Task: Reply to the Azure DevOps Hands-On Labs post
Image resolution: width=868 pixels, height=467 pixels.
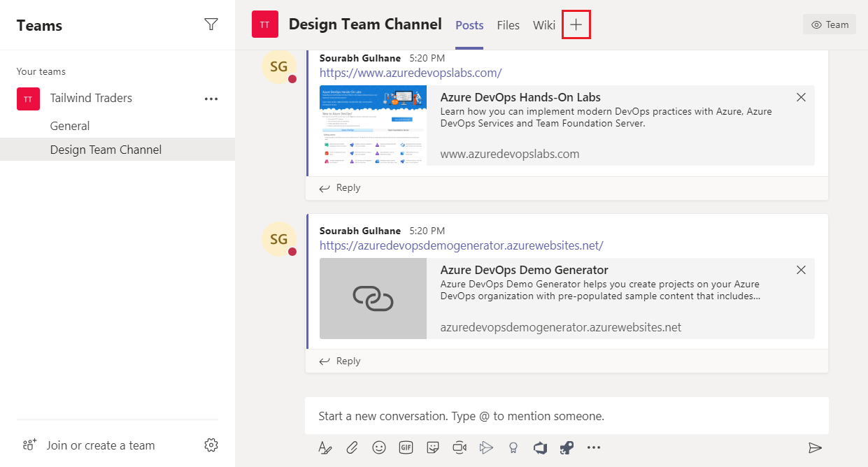Action: [340, 187]
